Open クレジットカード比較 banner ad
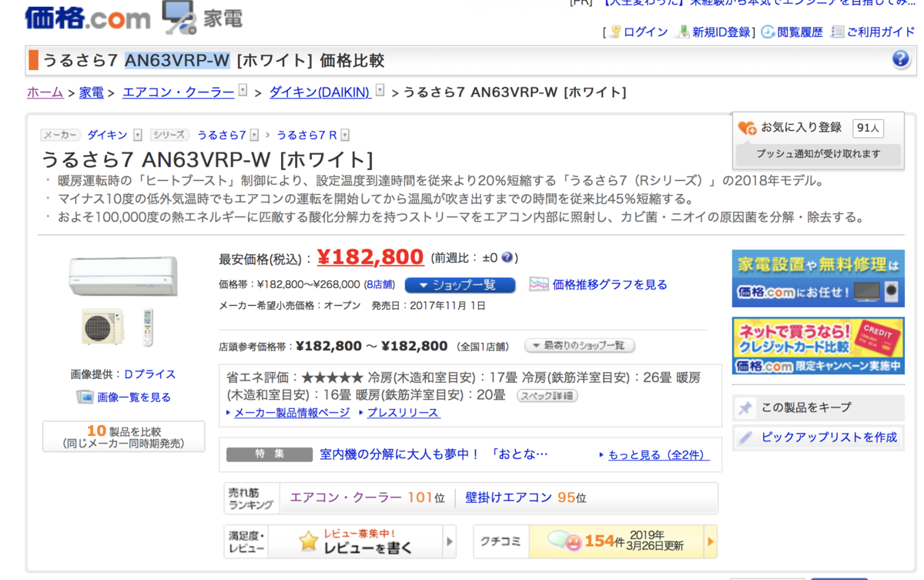Viewport: 924px width, 580px height. (x=818, y=346)
